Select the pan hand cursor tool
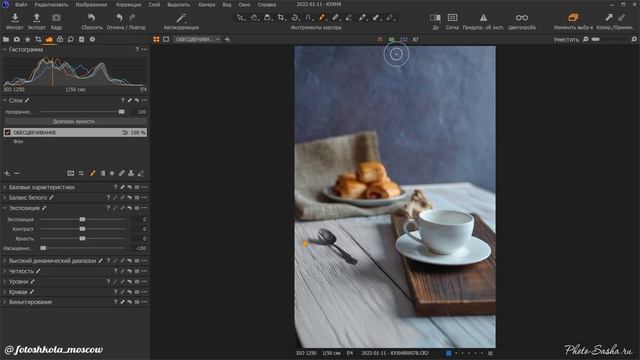Screen dimensions: 640x360 point(254,18)
